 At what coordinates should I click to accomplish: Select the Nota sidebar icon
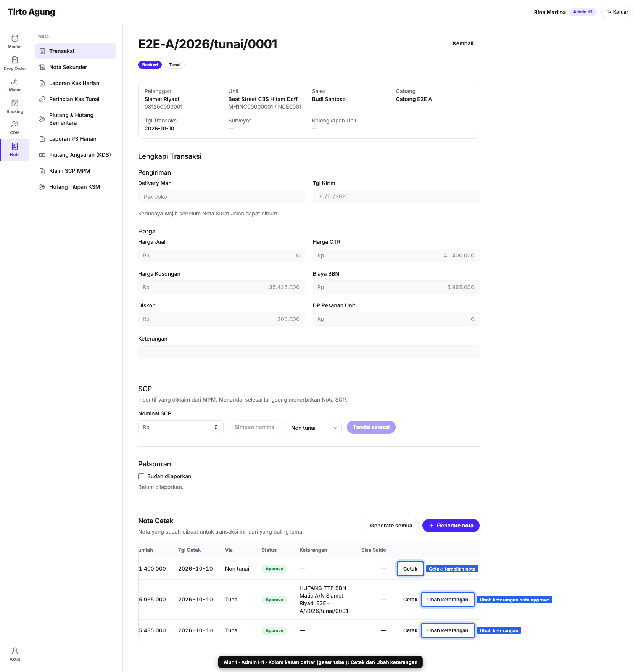click(14, 146)
